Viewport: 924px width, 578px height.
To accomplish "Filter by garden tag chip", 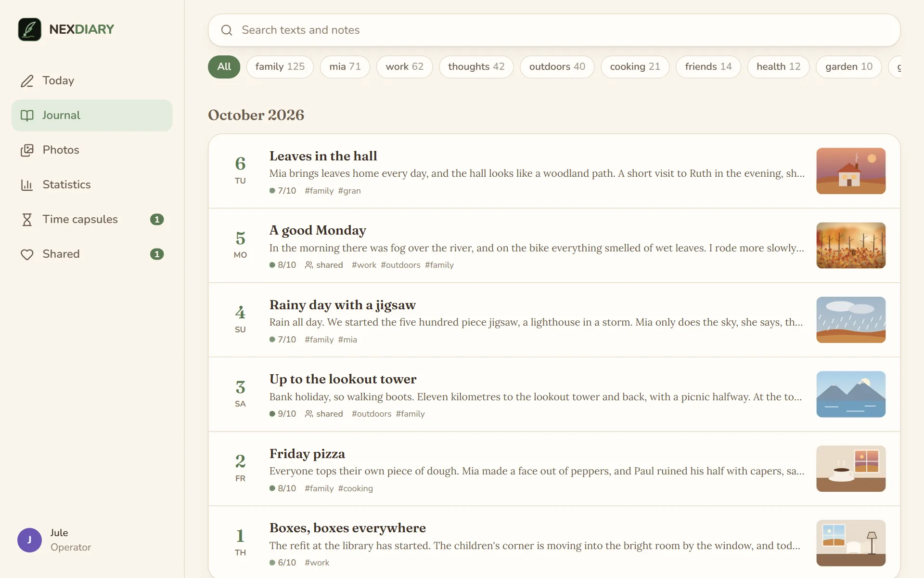I will (x=848, y=67).
